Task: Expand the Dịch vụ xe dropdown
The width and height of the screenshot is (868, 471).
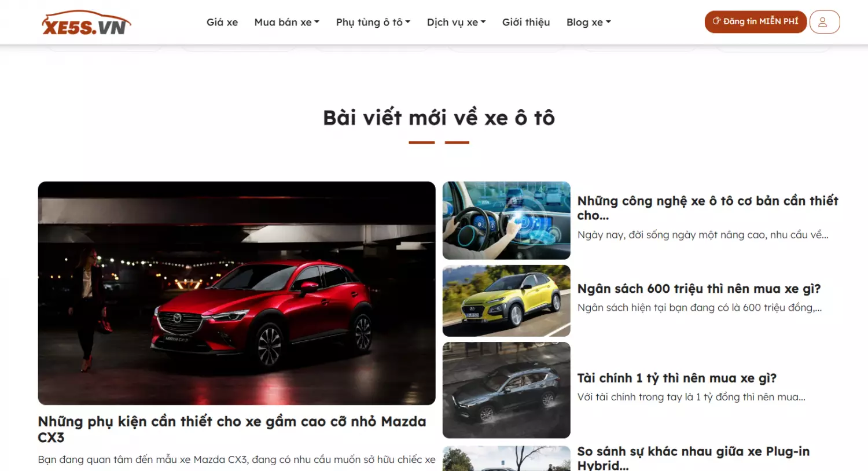Action: [456, 22]
